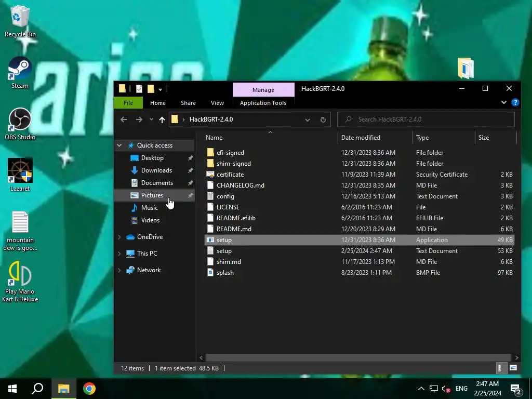
Task: Go up one folder level
Action: [162, 119]
